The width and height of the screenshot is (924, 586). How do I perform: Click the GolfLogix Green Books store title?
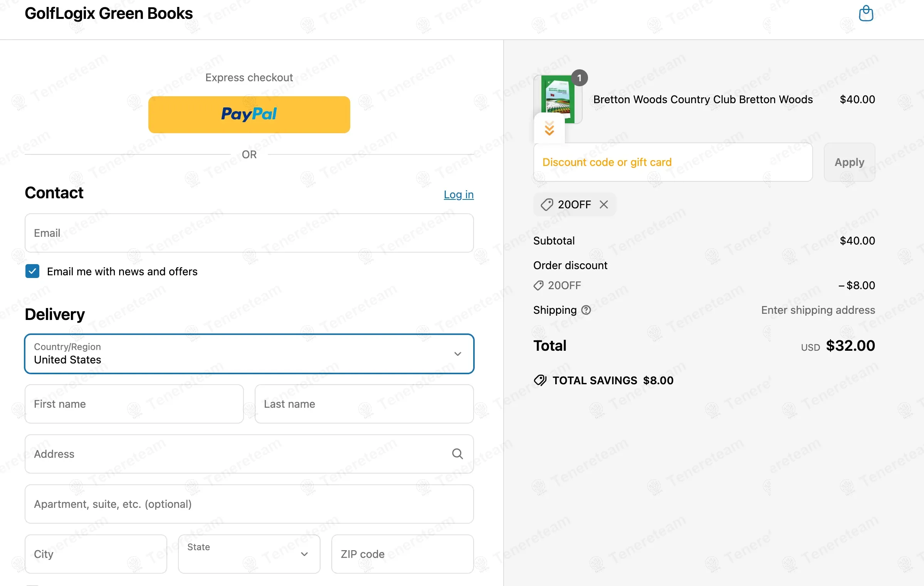coord(109,13)
